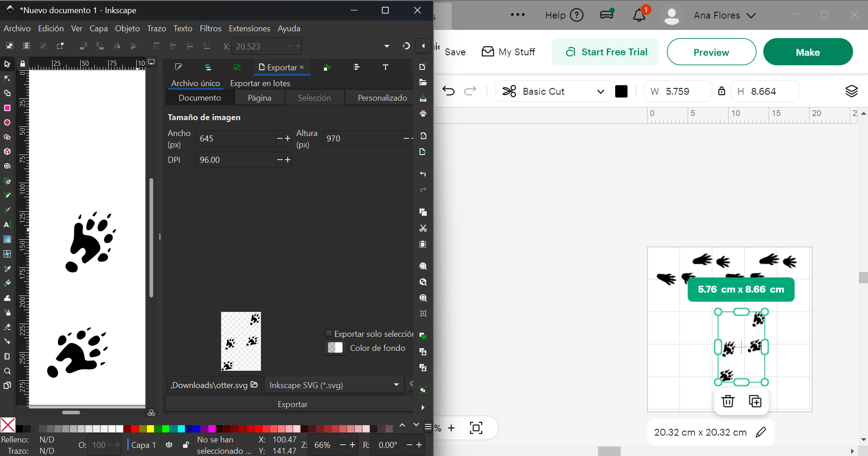Image resolution: width=868 pixels, height=456 pixels.
Task: Open the Archivo menu
Action: 17,29
